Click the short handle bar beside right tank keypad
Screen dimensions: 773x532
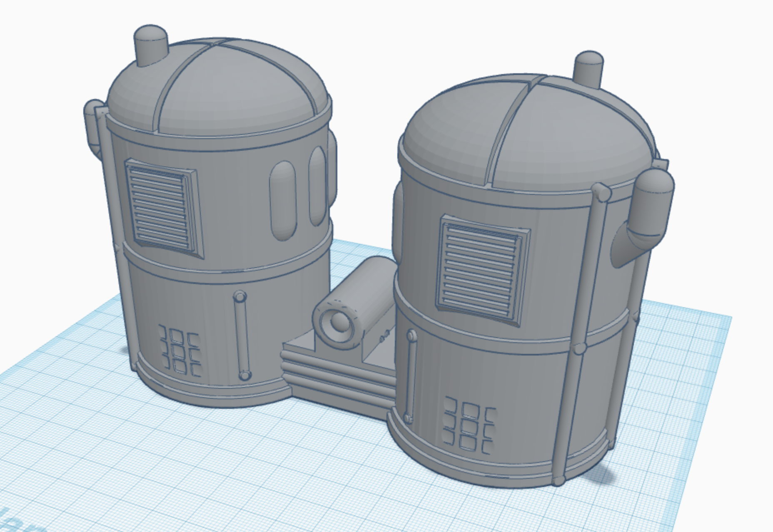(410, 376)
